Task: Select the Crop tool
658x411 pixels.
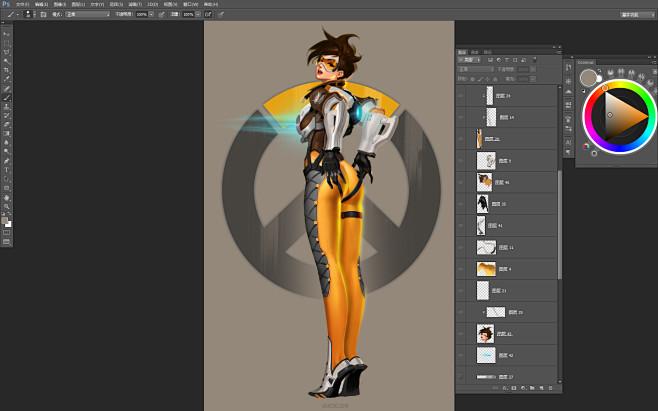Action: (x=6, y=70)
